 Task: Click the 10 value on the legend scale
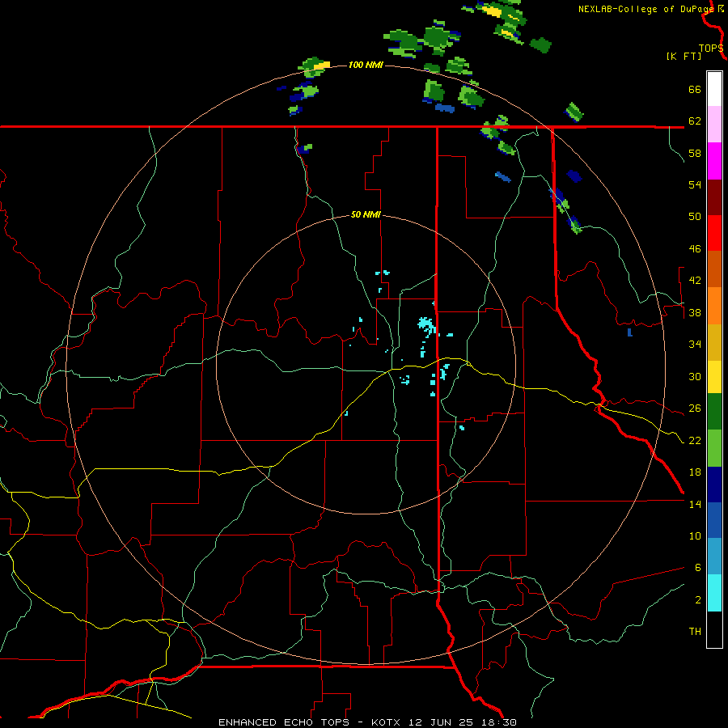(695, 535)
